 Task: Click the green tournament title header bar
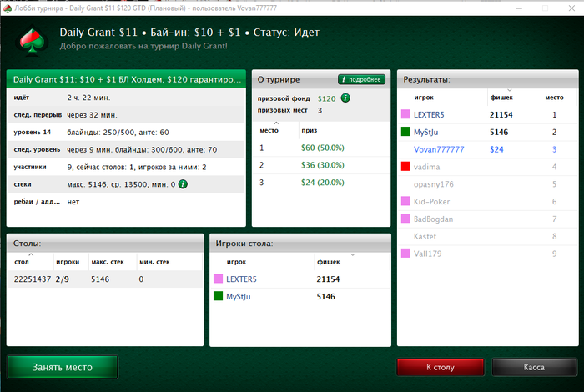click(x=126, y=79)
